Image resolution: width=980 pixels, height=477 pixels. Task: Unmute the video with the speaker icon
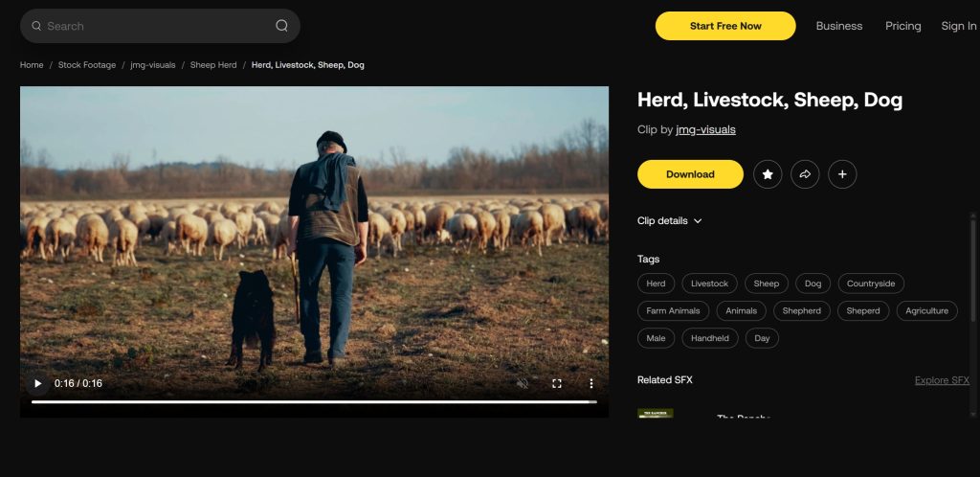click(x=523, y=383)
